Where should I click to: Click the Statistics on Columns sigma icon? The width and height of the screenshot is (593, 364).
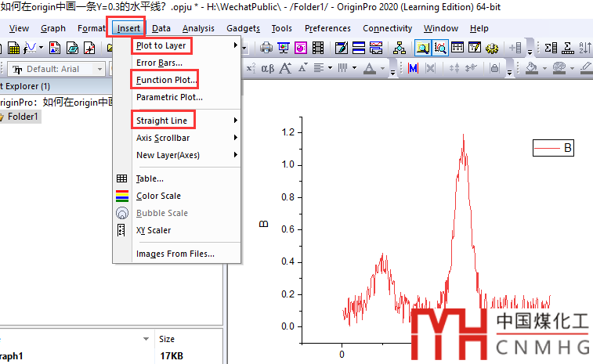point(551,48)
